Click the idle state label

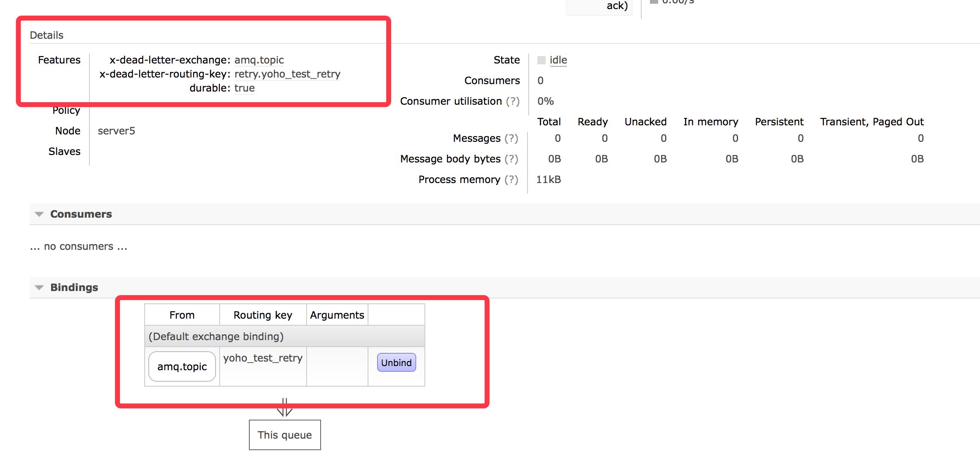pos(558,60)
